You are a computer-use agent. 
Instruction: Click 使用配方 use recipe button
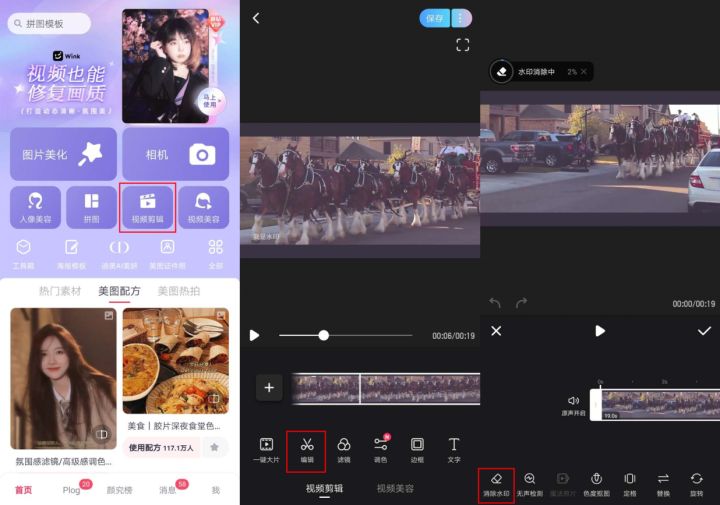click(x=161, y=447)
